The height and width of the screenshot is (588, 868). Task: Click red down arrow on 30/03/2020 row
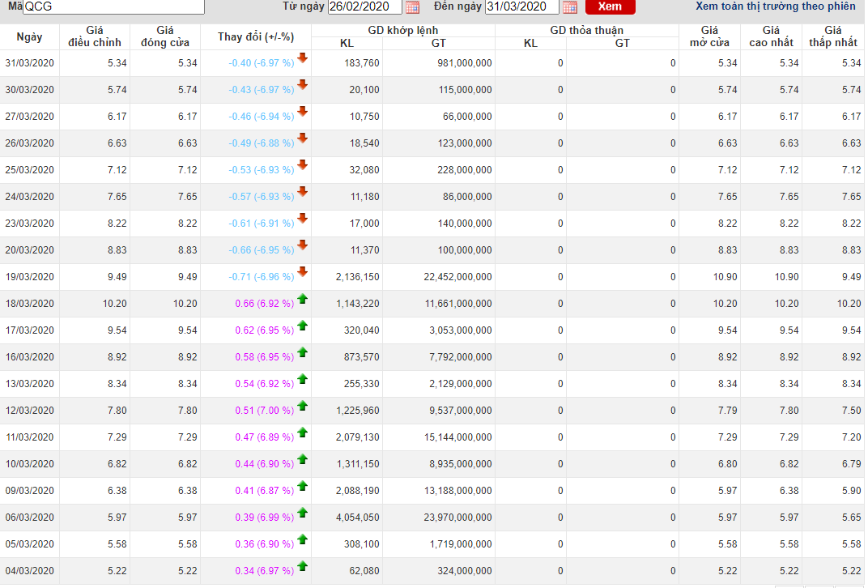(302, 84)
